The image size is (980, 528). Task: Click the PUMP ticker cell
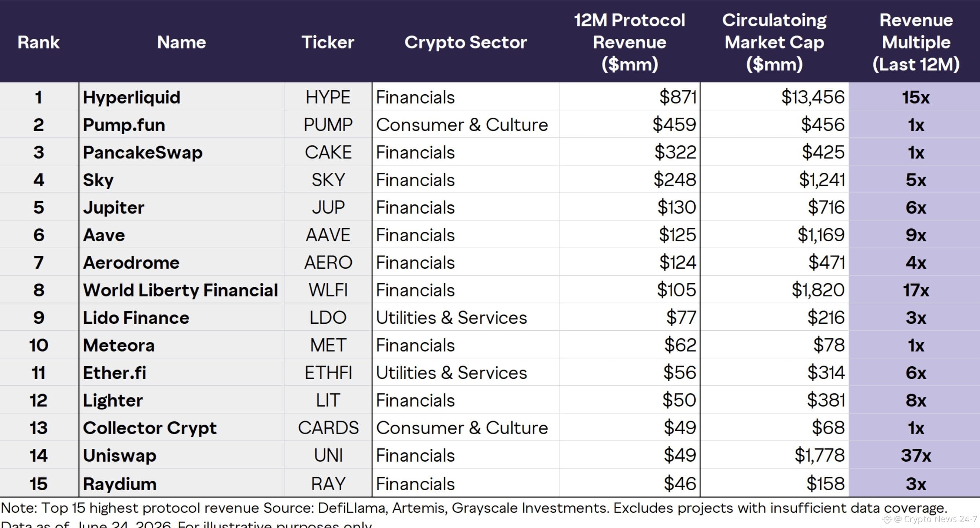328,124
